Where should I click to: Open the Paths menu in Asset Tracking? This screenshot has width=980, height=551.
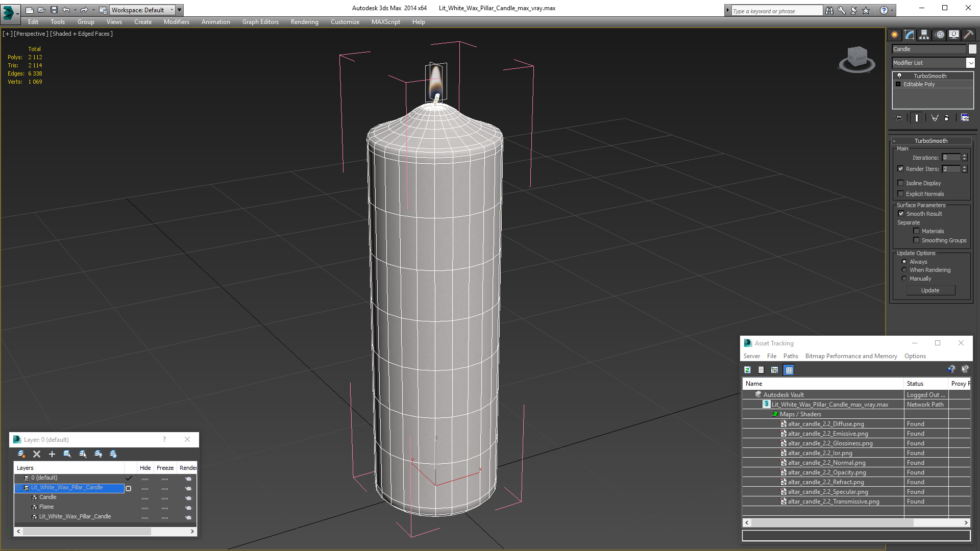[791, 356]
